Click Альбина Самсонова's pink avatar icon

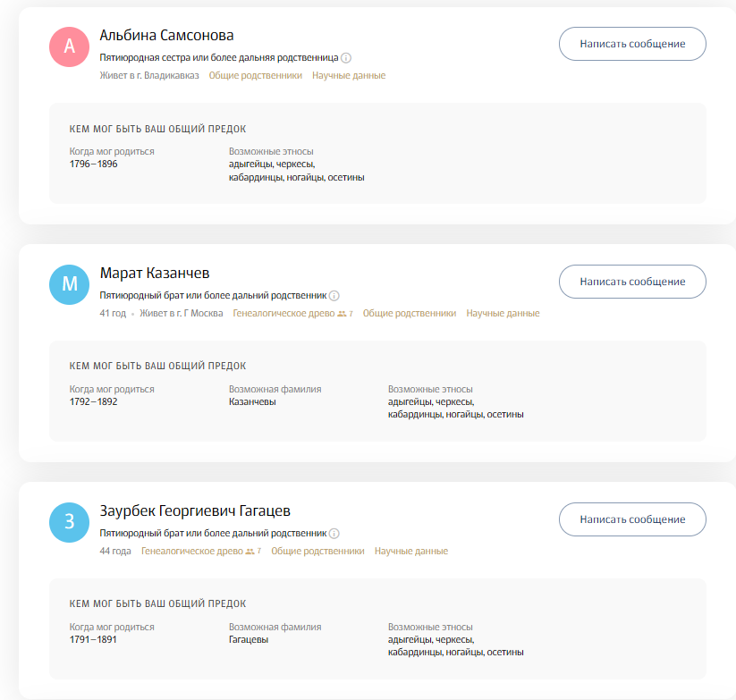tap(70, 46)
